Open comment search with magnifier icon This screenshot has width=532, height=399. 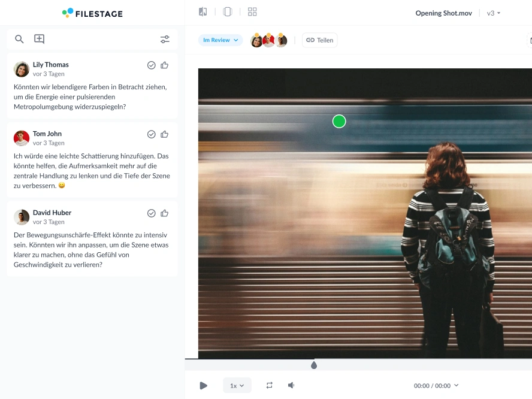pos(20,40)
